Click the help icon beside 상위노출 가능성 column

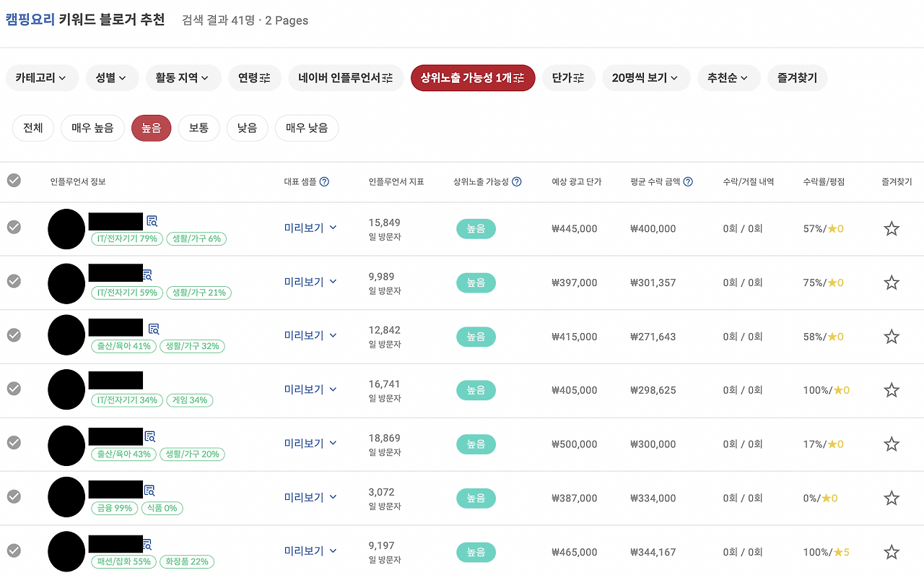point(517,182)
